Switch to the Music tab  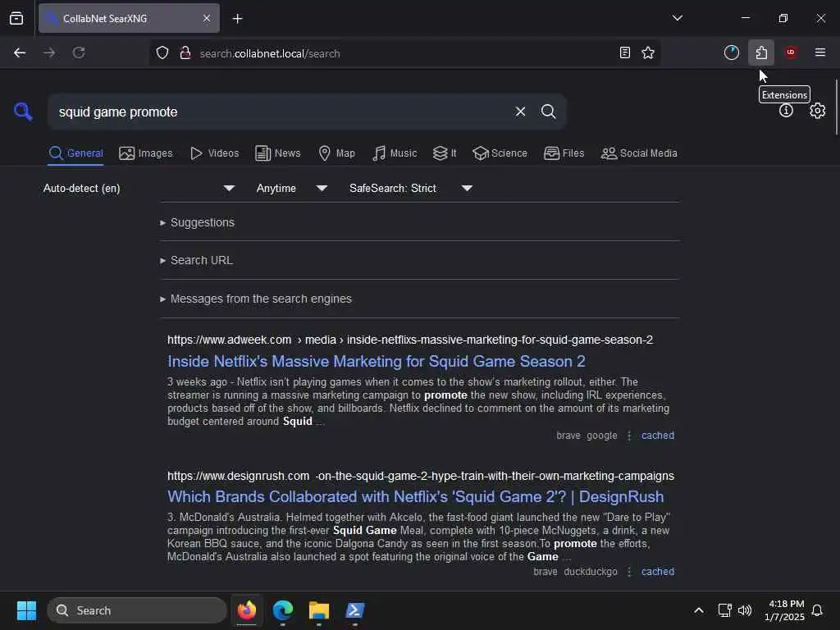point(395,153)
